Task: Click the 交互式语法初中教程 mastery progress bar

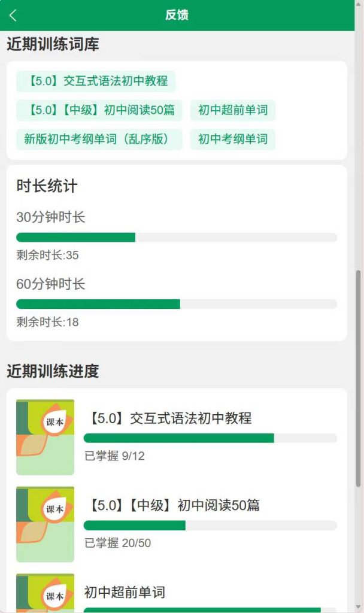Action: [x=210, y=438]
